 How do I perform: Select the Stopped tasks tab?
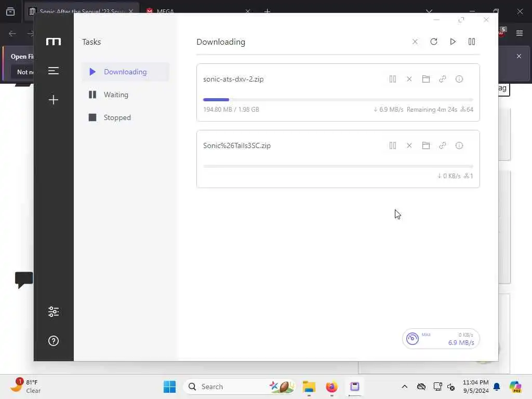pyautogui.click(x=125, y=117)
